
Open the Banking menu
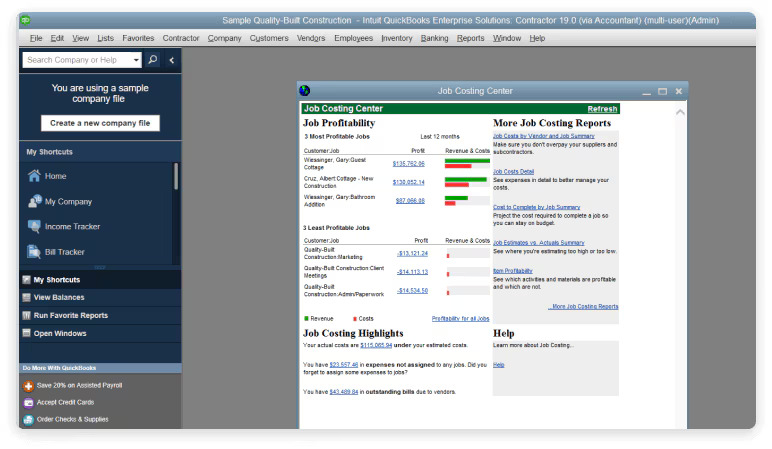[434, 38]
